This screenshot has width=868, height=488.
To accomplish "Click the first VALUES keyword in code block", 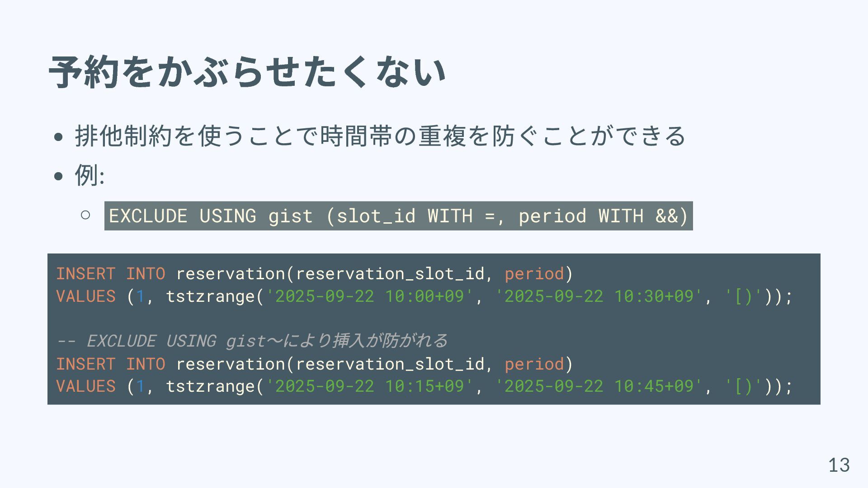I will [86, 296].
